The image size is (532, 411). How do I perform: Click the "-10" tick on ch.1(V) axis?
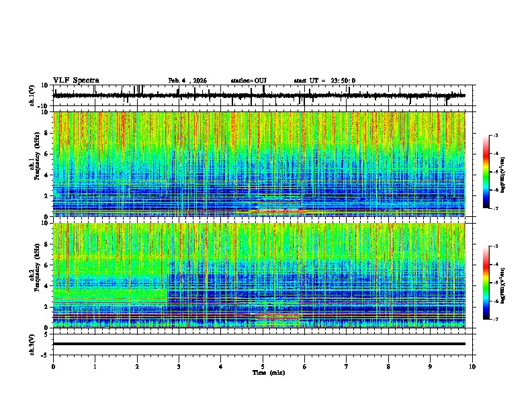44,106
